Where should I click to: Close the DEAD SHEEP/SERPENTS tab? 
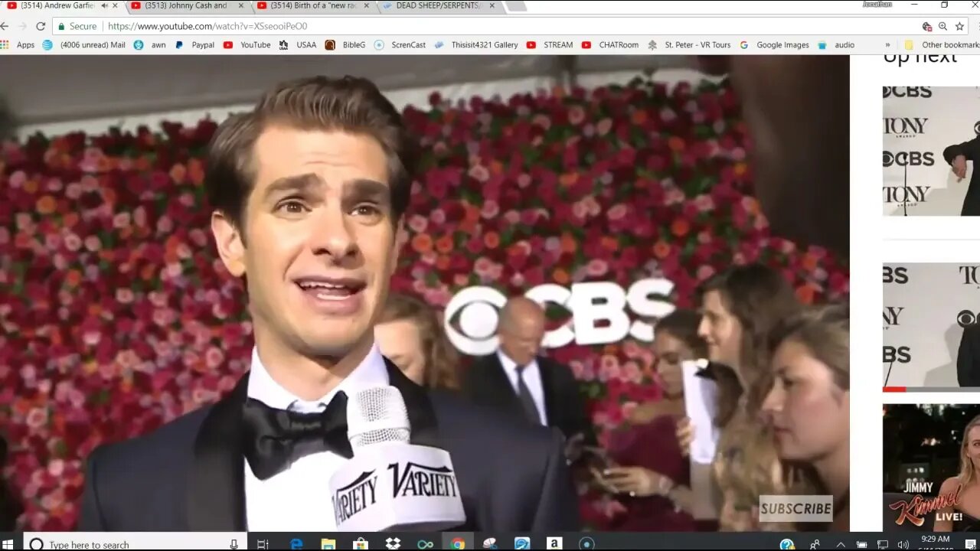click(x=493, y=6)
